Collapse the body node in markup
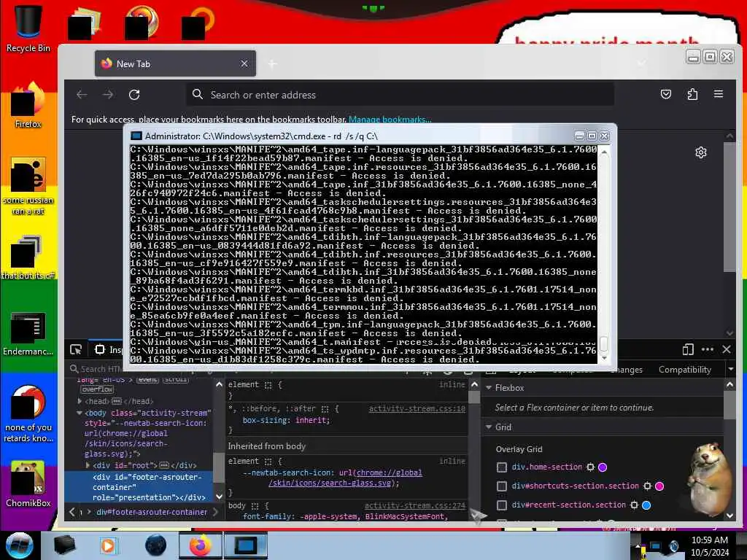This screenshot has height=560, width=747. click(80, 413)
